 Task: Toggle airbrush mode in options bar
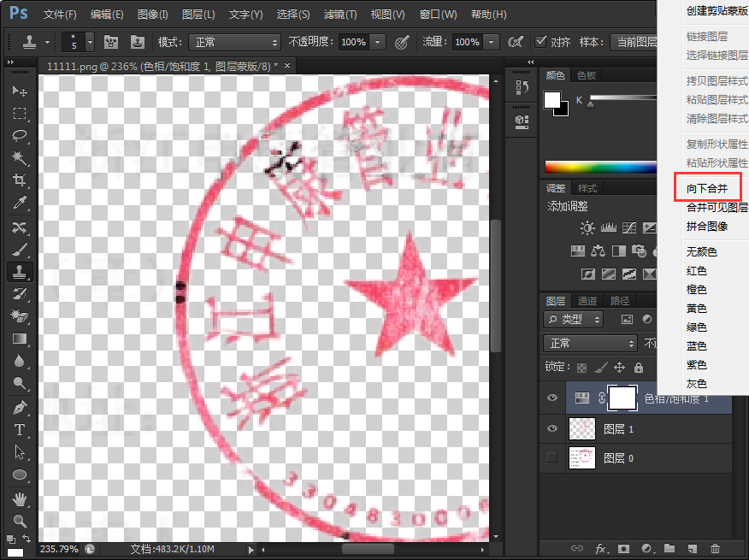click(516, 42)
